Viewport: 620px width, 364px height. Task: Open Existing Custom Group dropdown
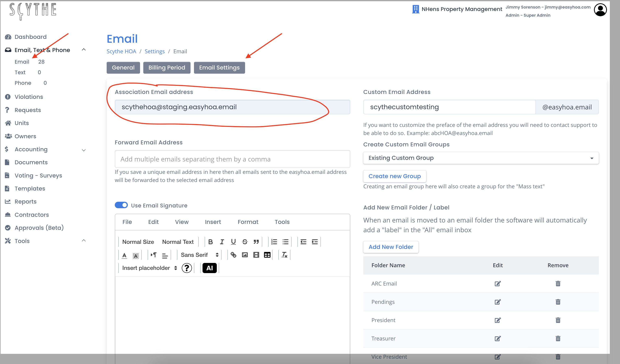(481, 158)
